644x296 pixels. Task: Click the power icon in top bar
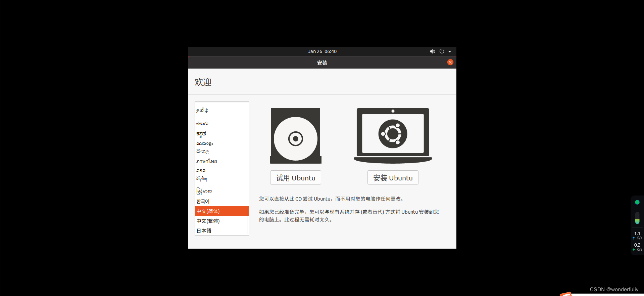pos(442,51)
